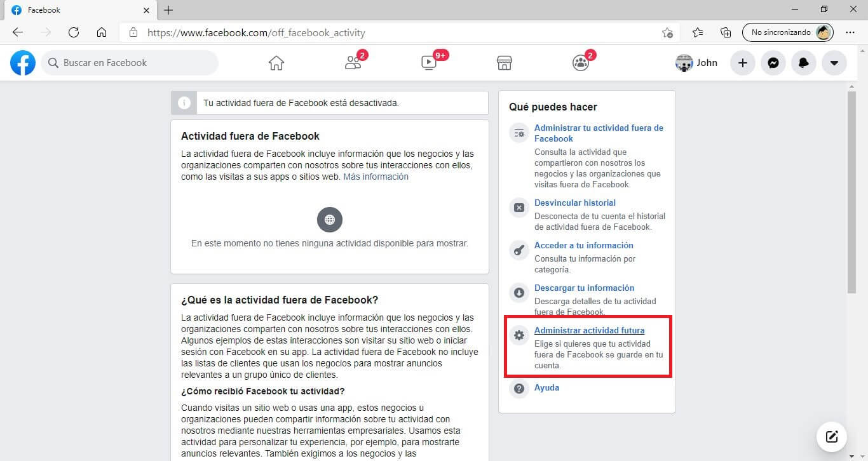The width and height of the screenshot is (868, 461).
Task: Click the Facebook logo
Action: click(x=23, y=63)
